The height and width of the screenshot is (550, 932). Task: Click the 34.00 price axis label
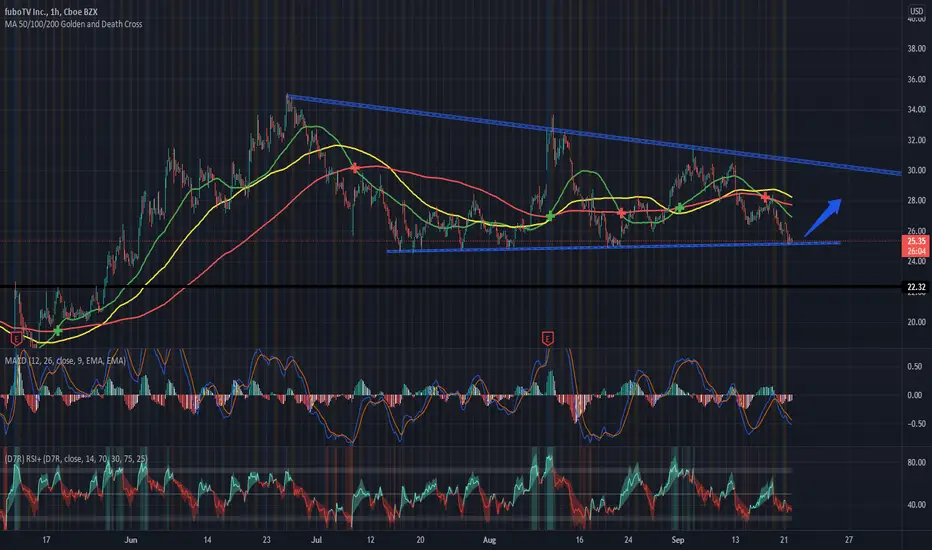click(917, 109)
